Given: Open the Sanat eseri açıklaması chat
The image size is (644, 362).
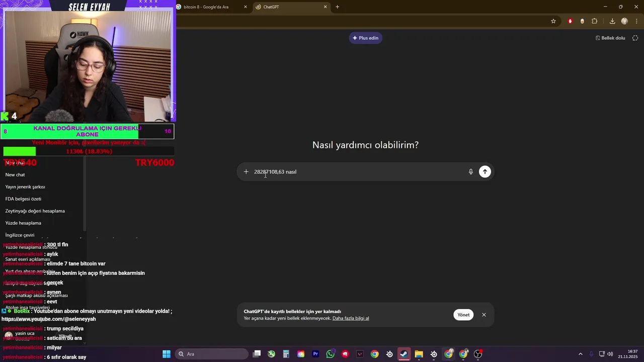Looking at the screenshot, I should tap(28, 259).
